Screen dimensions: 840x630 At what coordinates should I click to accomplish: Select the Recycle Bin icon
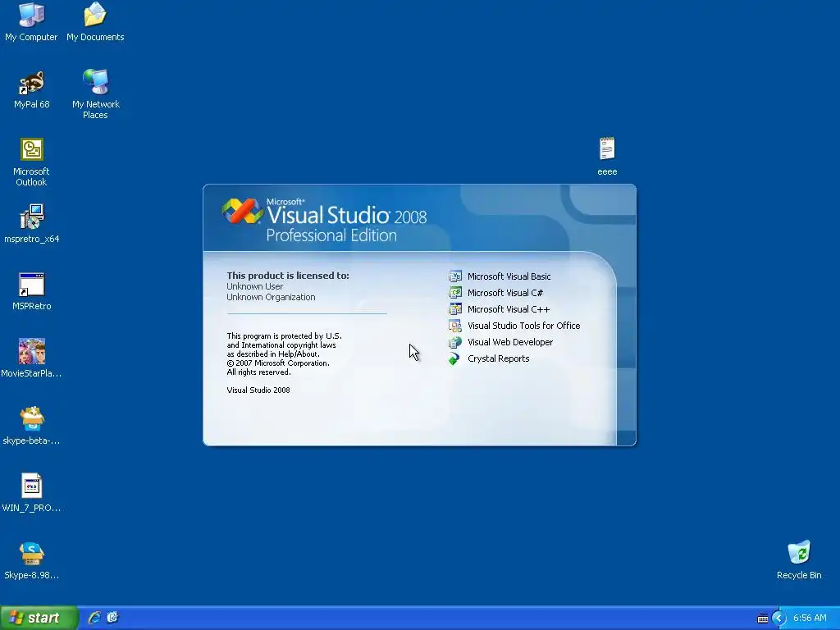(799, 553)
